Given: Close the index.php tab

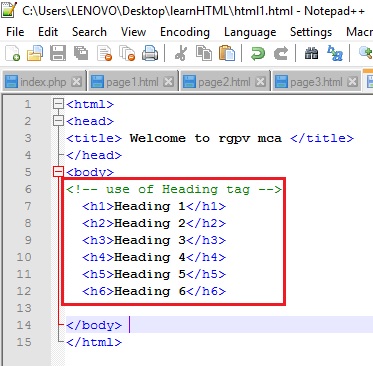Looking at the screenshot, I should point(77,82).
